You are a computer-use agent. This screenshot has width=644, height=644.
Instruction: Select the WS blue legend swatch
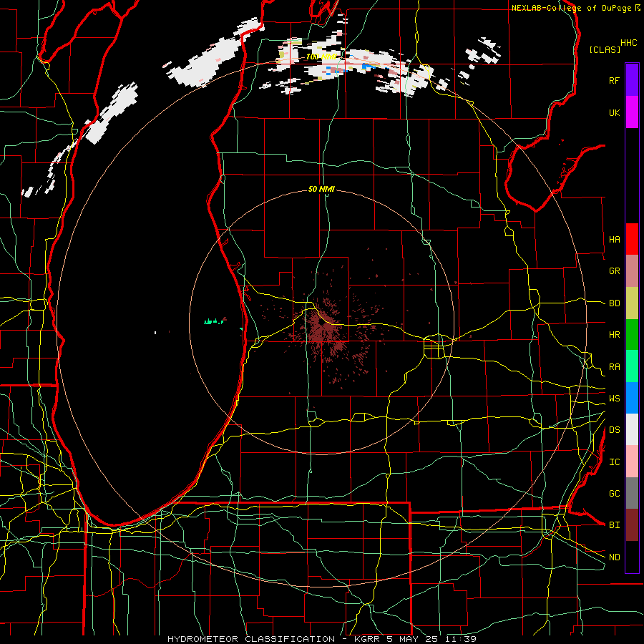coord(632,398)
